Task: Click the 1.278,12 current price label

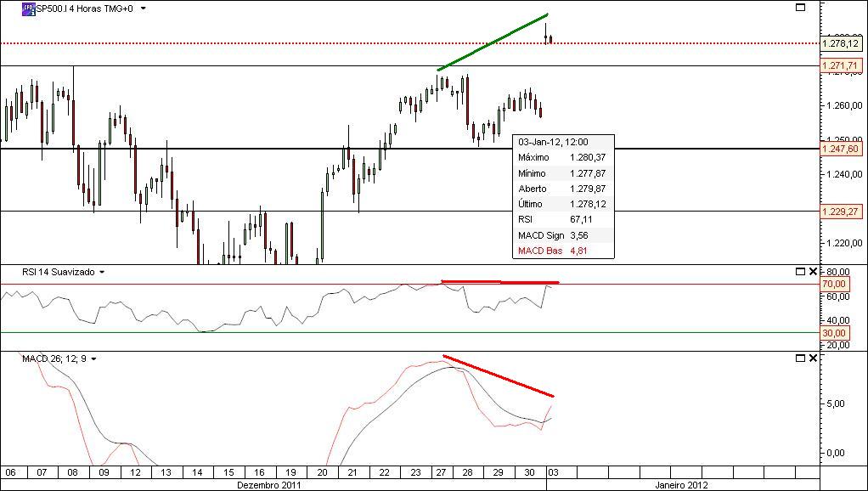Action: point(841,43)
